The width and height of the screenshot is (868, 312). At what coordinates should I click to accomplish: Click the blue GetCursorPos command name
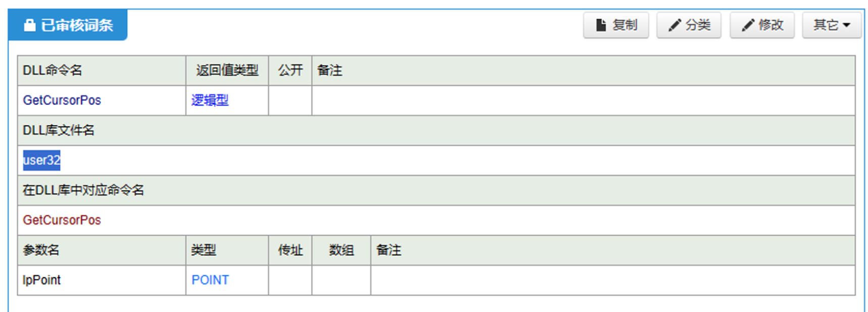pos(62,100)
